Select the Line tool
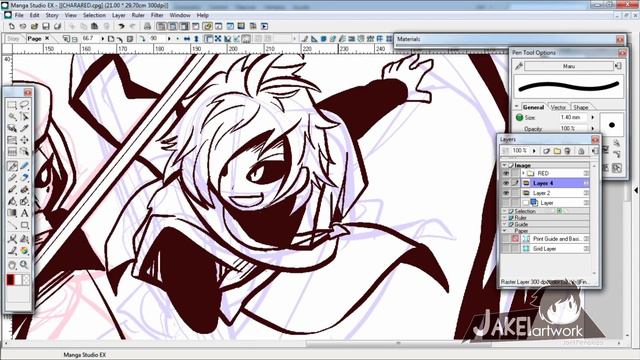The image size is (640, 360). [12, 225]
